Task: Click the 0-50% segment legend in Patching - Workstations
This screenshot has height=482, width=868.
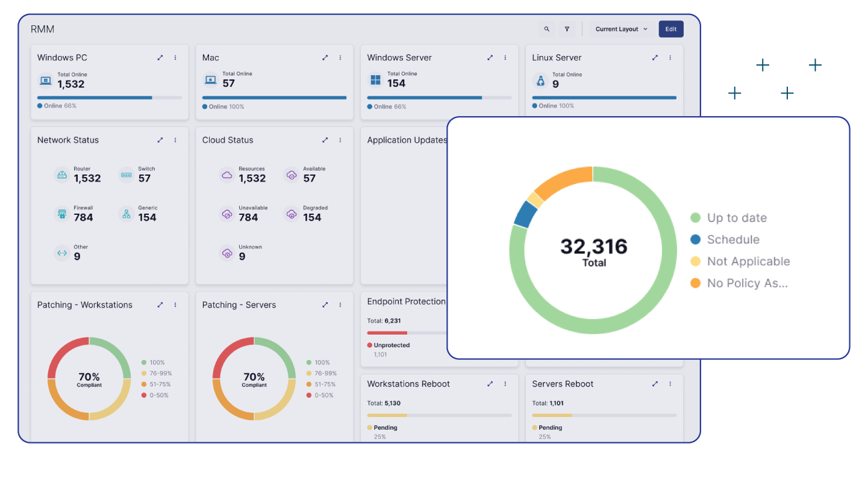Action: pos(158,395)
